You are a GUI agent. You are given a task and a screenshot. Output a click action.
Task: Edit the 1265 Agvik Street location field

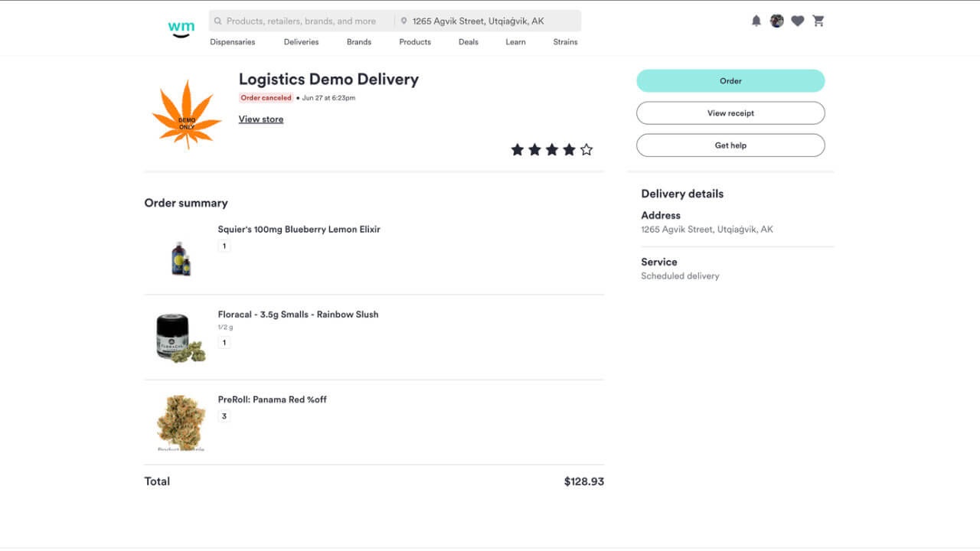(x=488, y=21)
